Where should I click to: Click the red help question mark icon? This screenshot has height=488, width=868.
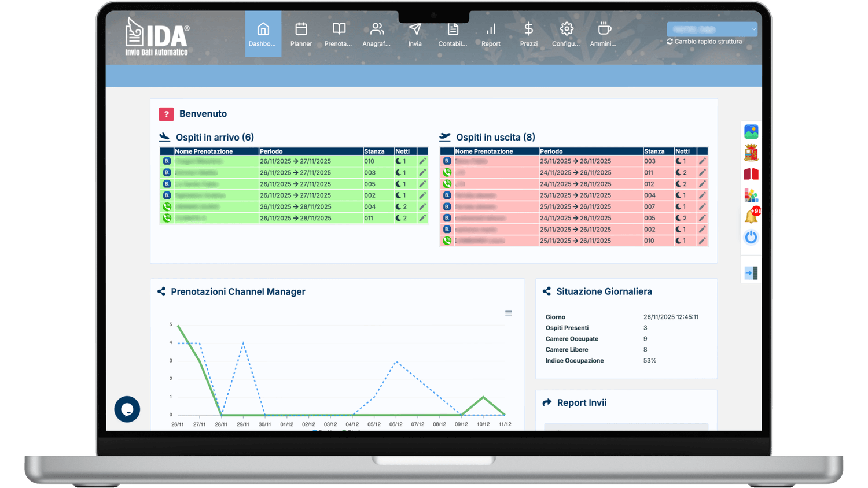tap(166, 114)
